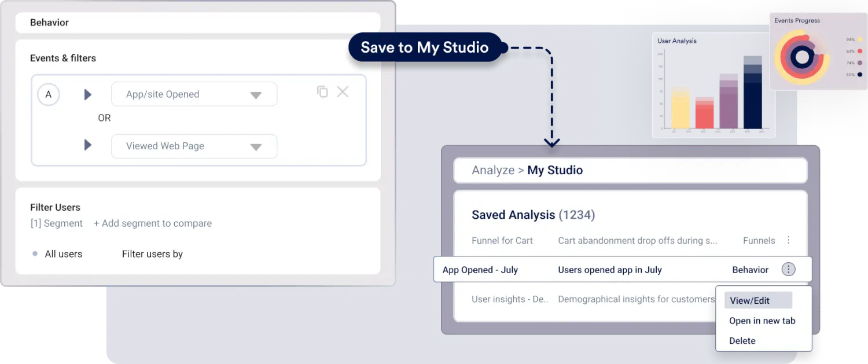Image resolution: width=868 pixels, height=364 pixels.
Task: Click the yellow 94% legend swatch
Action: pos(860,39)
